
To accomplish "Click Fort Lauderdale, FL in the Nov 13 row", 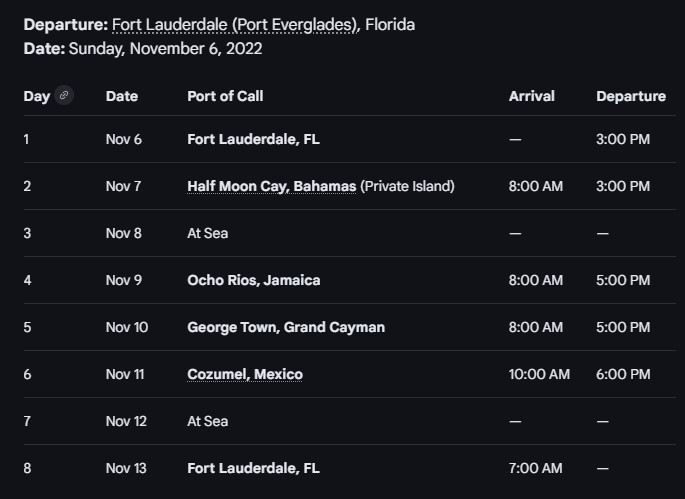I will coord(253,468).
